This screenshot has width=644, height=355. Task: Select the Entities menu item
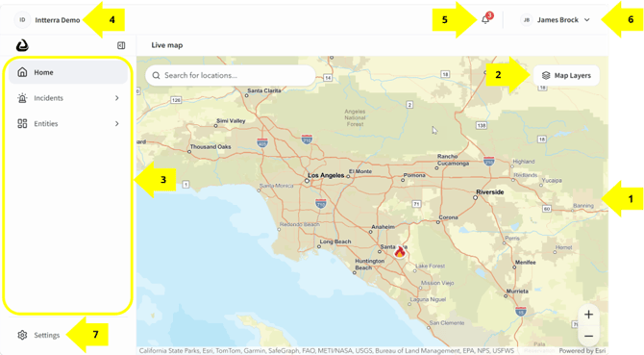(68, 124)
